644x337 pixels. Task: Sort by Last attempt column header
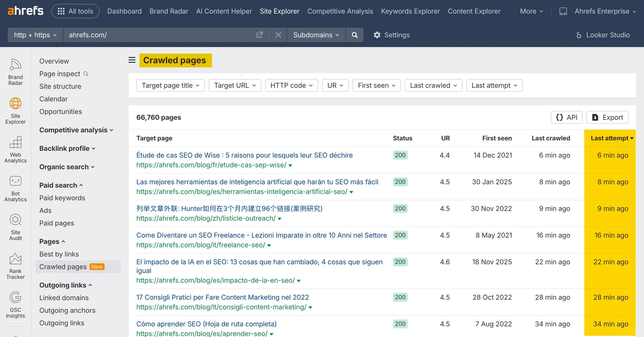612,138
